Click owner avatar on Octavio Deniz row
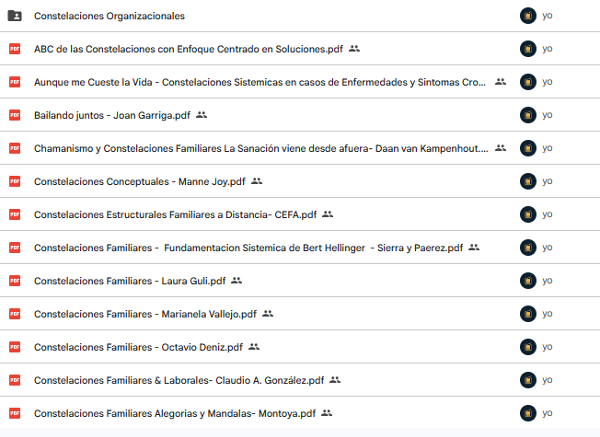 528,347
